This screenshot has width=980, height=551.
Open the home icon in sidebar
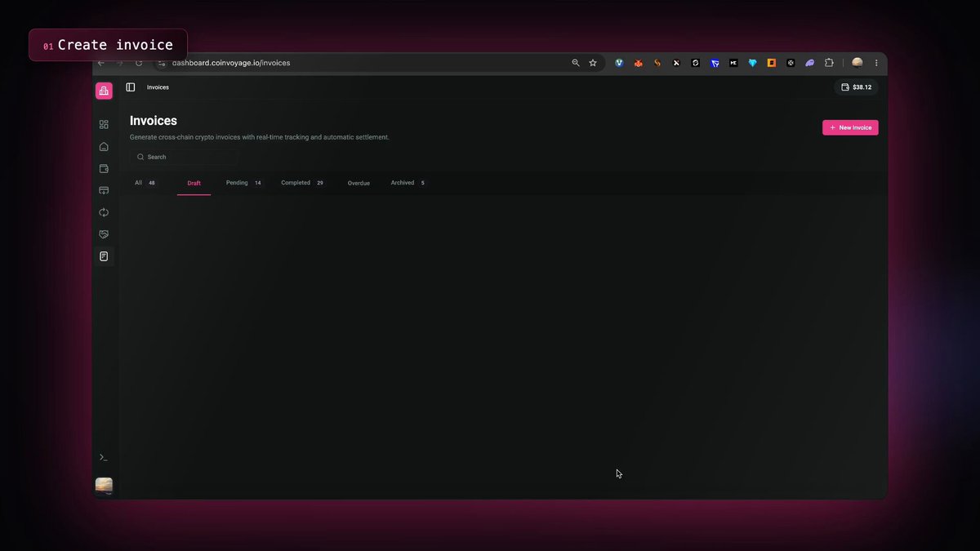coord(104,146)
